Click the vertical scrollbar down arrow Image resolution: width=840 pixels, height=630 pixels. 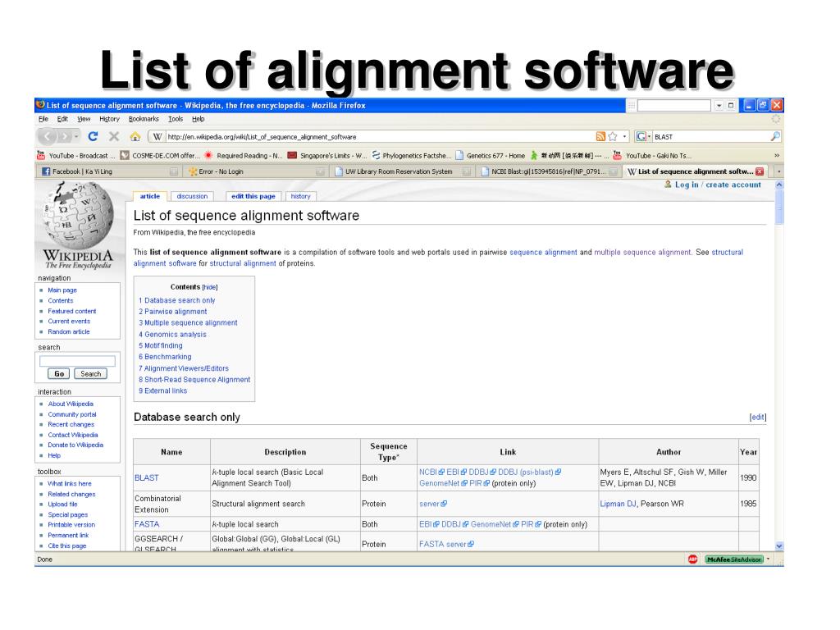point(779,546)
